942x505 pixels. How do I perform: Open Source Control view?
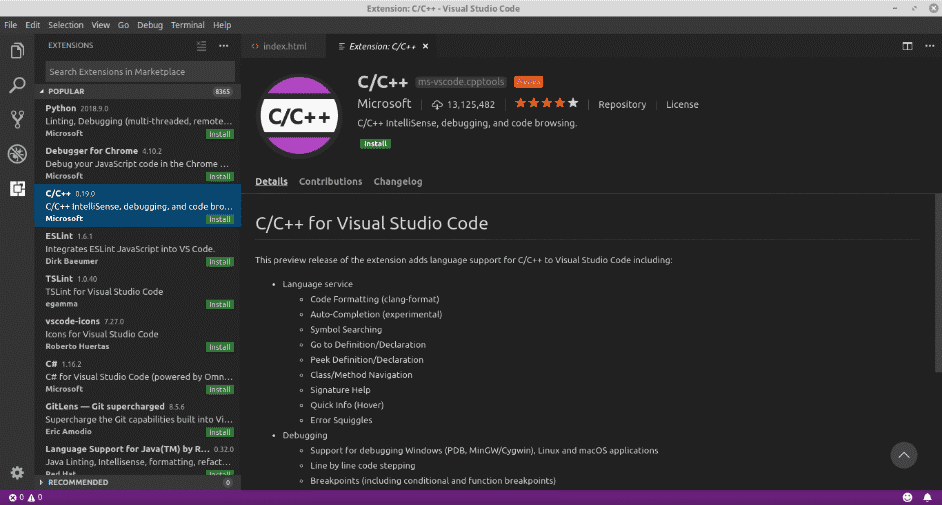17,119
